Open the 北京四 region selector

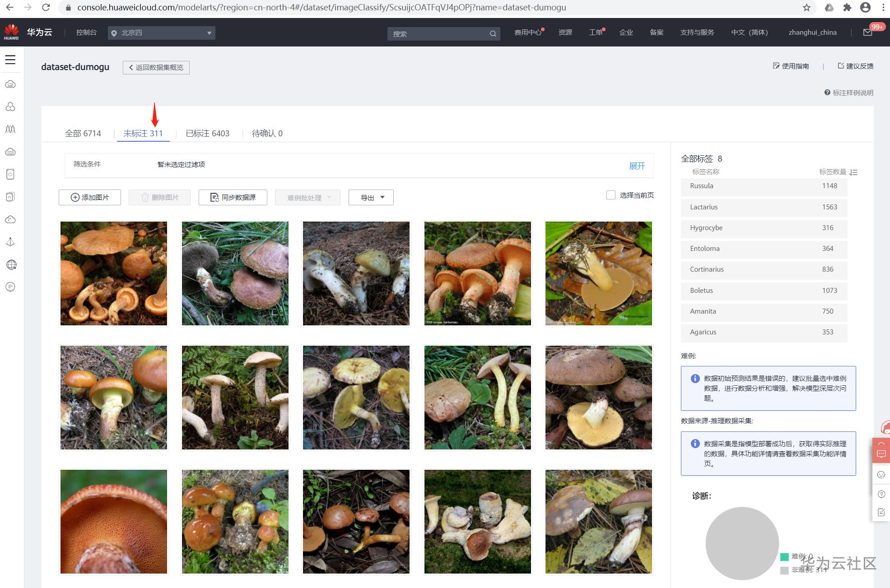pos(161,32)
